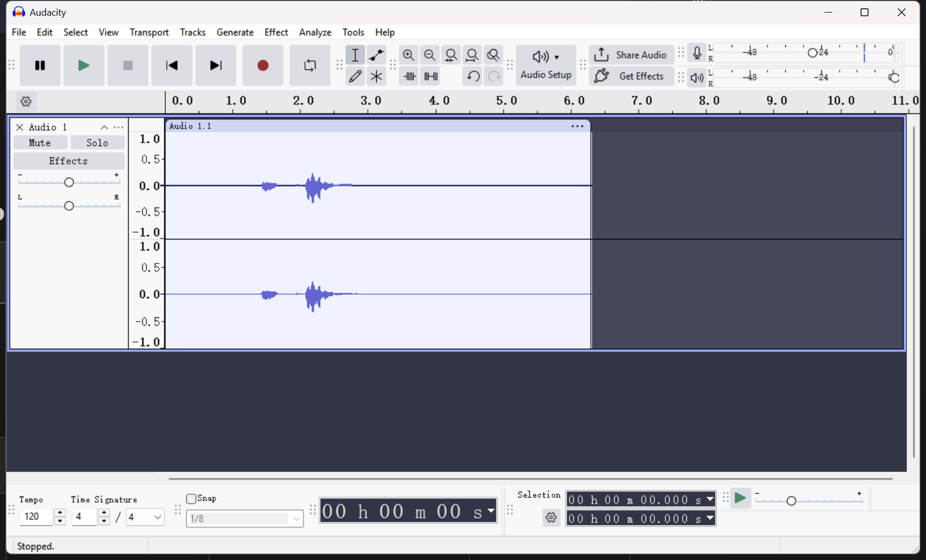Open the View menu
Viewport: 926px width, 560px height.
(x=108, y=32)
